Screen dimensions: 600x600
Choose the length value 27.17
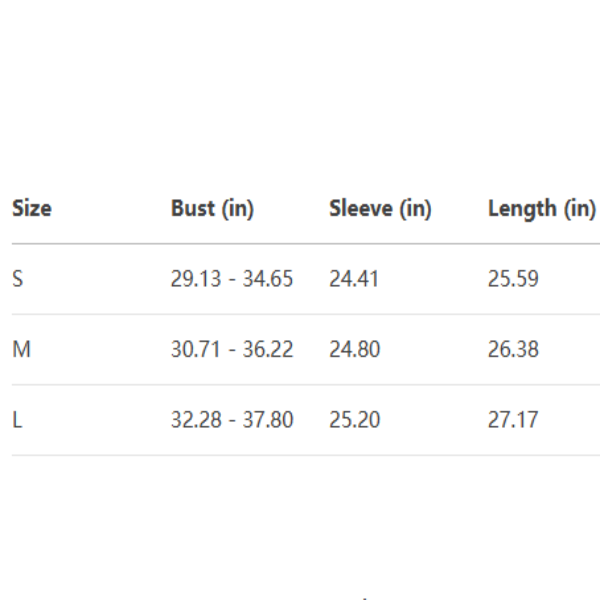pos(513,420)
